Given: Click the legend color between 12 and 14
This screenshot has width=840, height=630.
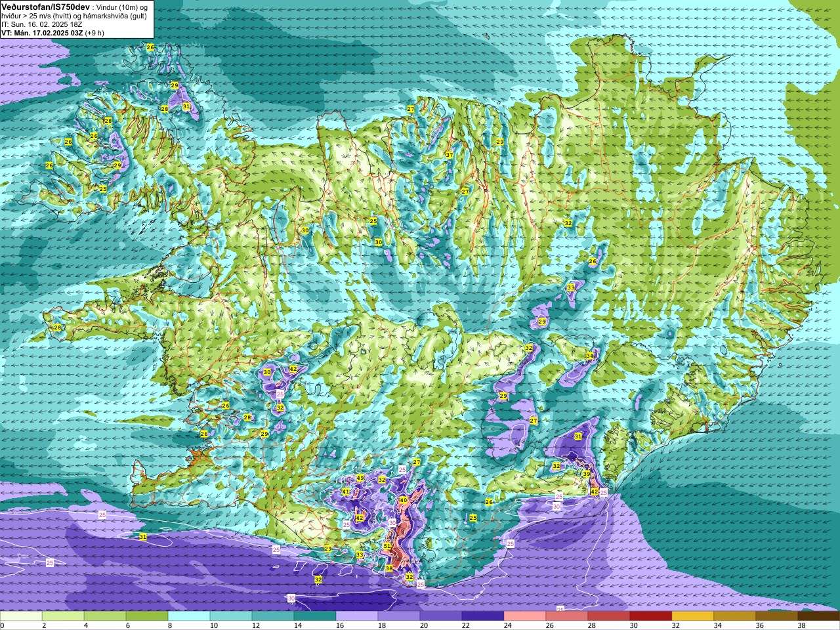Looking at the screenshot, I should tap(273, 616).
